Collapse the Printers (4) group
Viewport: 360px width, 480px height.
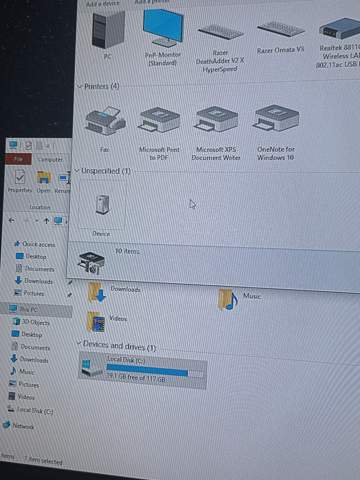tap(80, 86)
